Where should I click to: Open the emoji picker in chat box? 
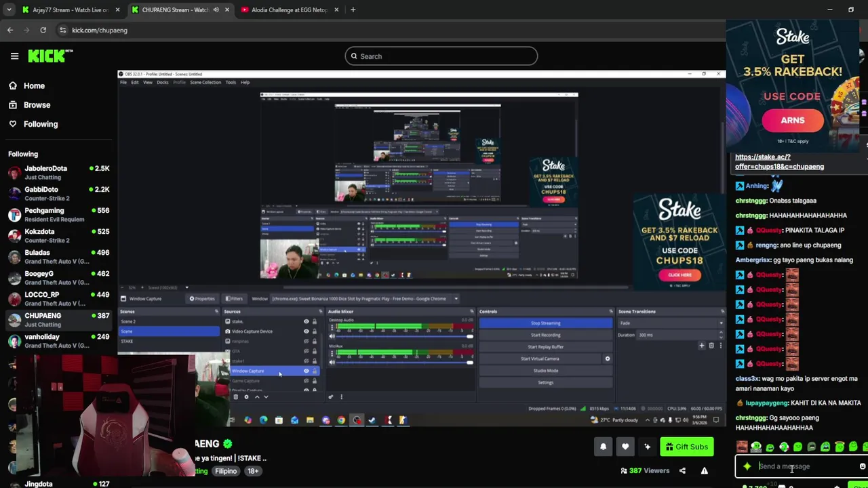[863, 466]
